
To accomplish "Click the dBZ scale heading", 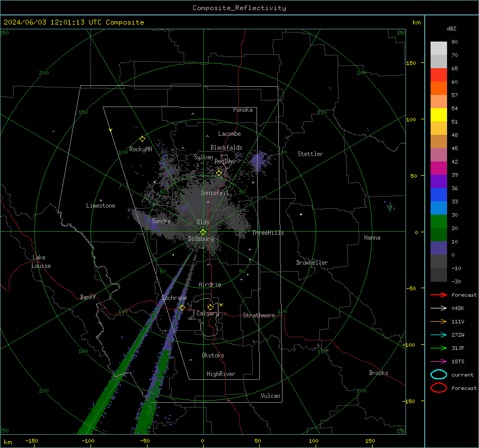I will point(451,28).
